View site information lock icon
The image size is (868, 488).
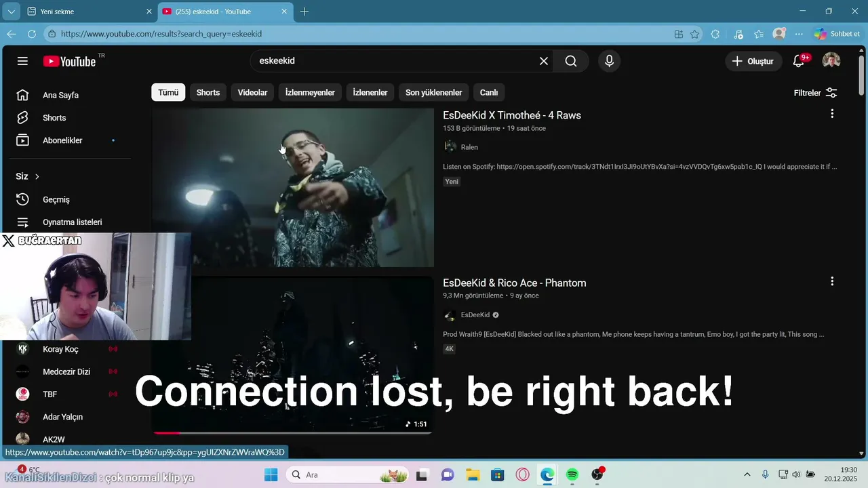coord(52,34)
